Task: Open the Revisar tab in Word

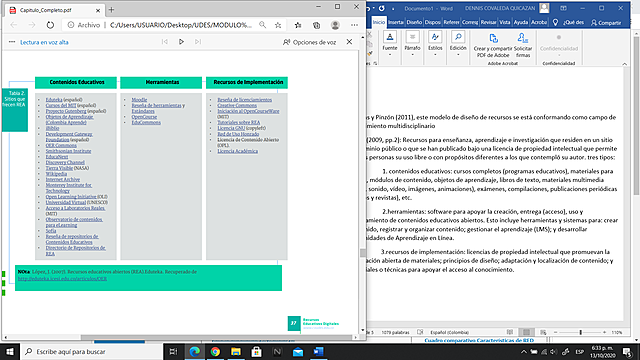Action: coord(488,22)
